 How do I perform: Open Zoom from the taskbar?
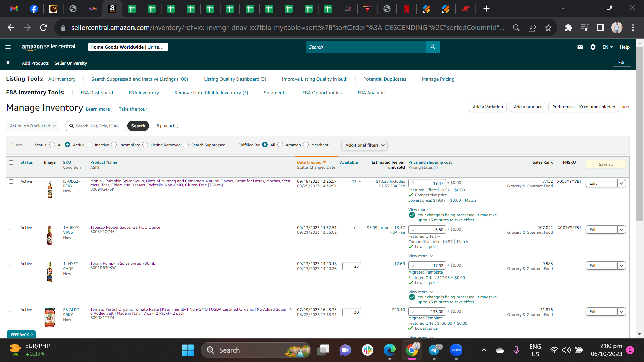pos(456,350)
